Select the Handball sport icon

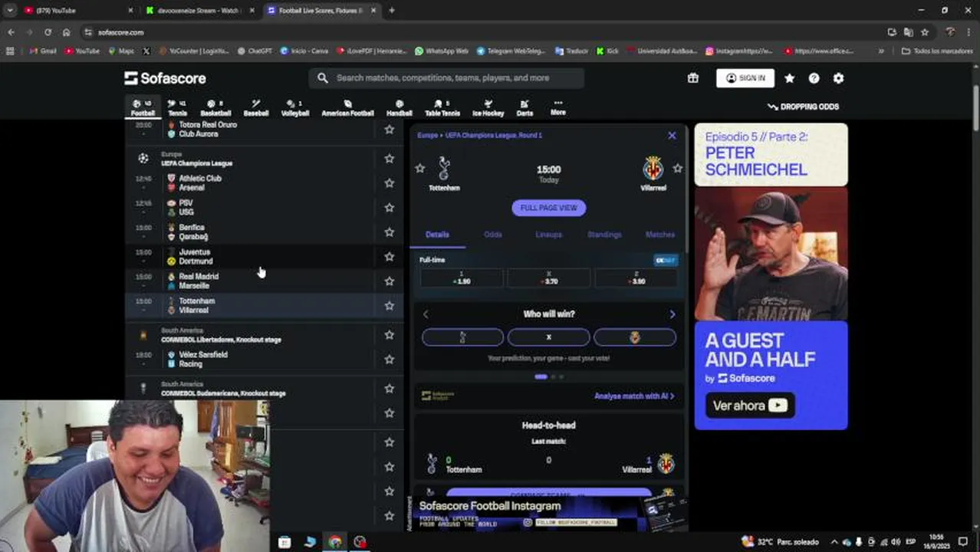(x=399, y=108)
